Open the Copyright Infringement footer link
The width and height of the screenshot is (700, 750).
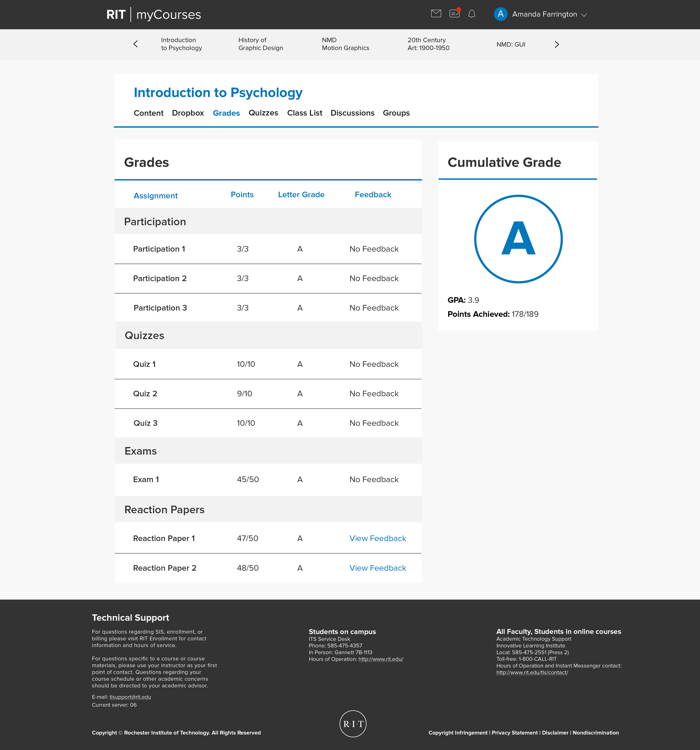(458, 733)
